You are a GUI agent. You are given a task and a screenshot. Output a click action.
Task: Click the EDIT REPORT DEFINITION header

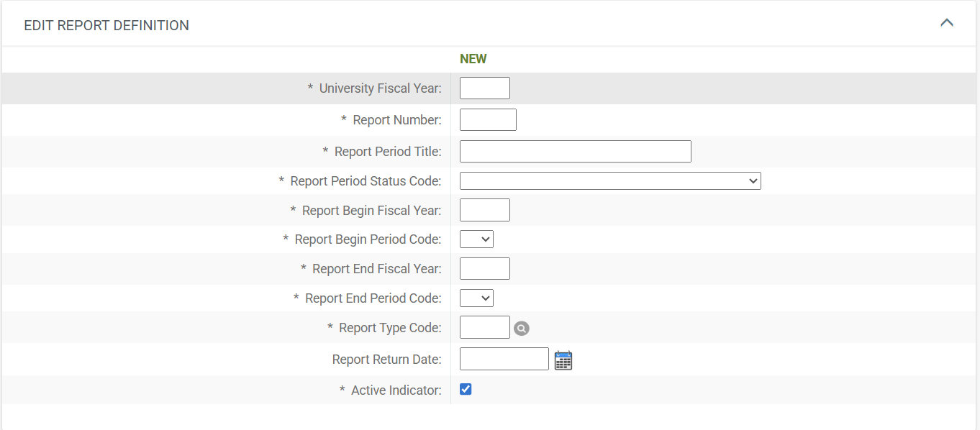click(106, 24)
